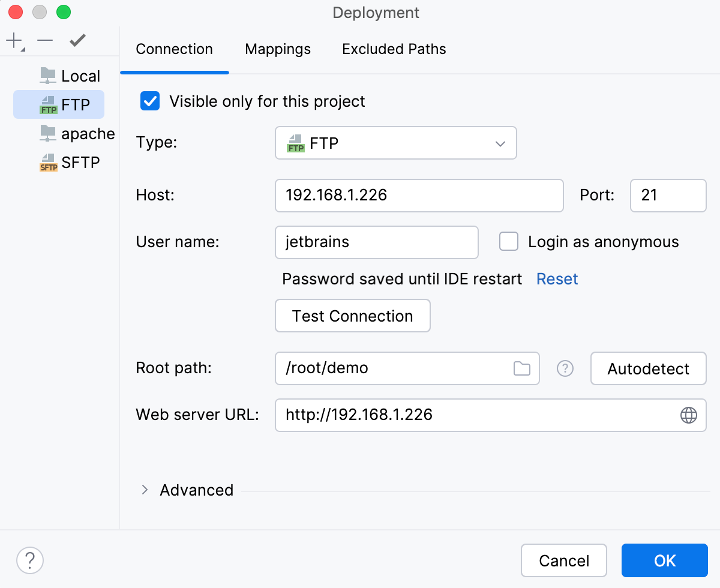Toggle 'Visible only for this project'
Image resolution: width=720 pixels, height=588 pixels.
149,101
